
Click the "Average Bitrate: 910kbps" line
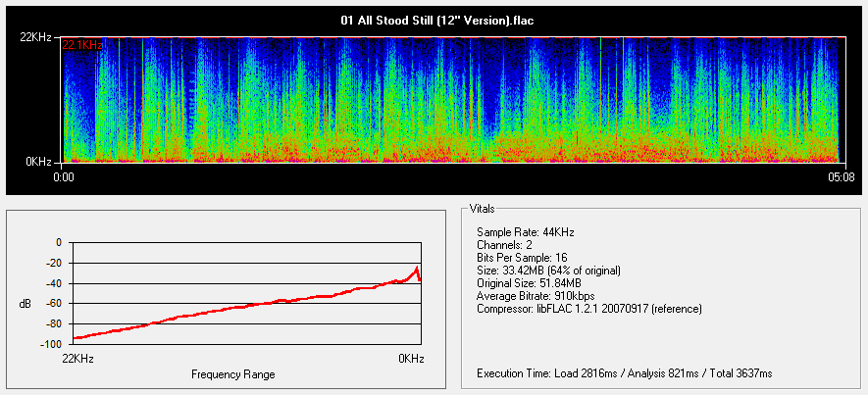coord(535,295)
